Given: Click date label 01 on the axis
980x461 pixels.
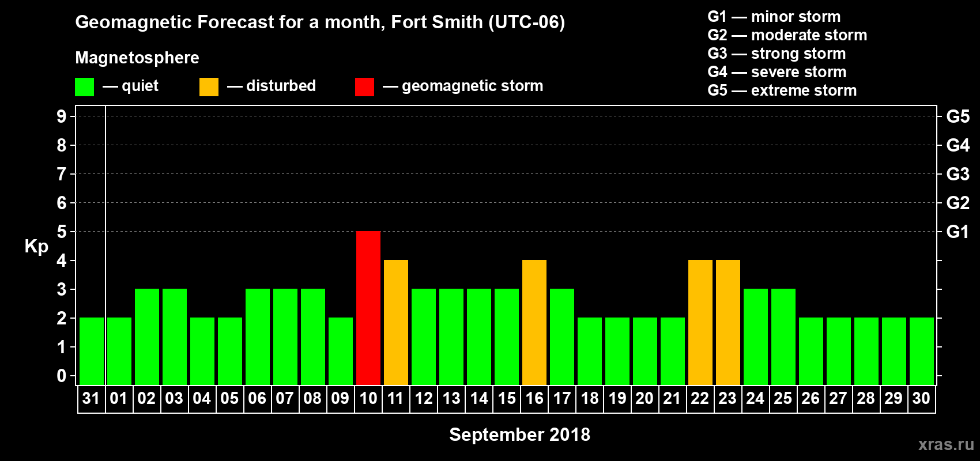Looking at the screenshot, I should 119,398.
